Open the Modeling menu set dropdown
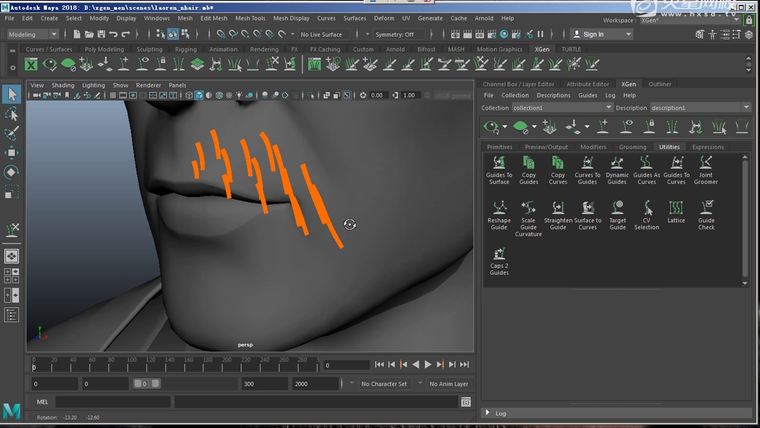Viewport: 760px width, 428px height. pyautogui.click(x=34, y=34)
